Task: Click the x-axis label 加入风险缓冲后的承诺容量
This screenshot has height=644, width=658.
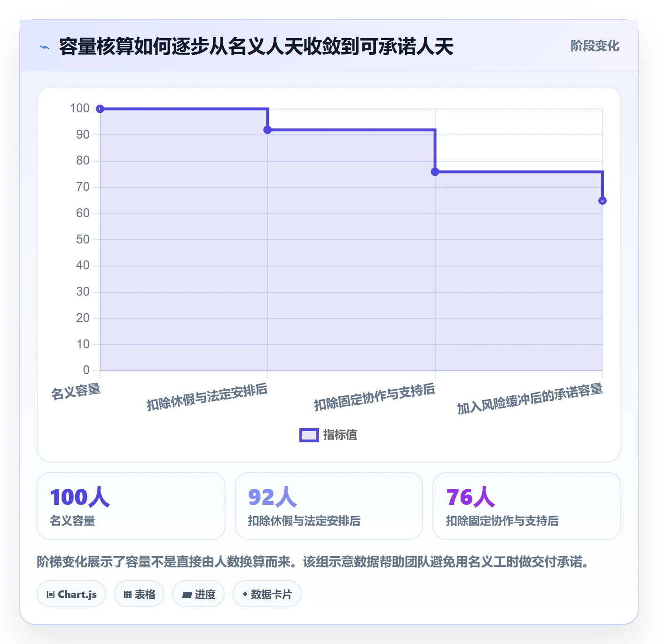Action: coord(530,399)
